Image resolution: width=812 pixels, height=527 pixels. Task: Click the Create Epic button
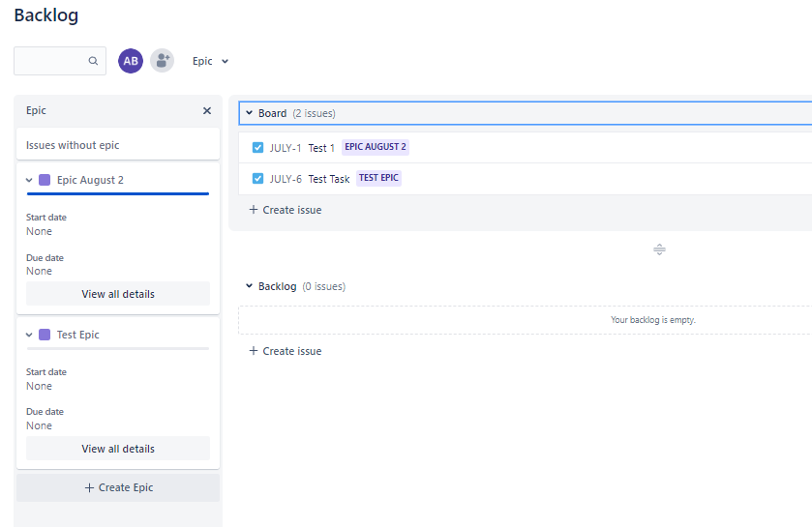tap(118, 487)
